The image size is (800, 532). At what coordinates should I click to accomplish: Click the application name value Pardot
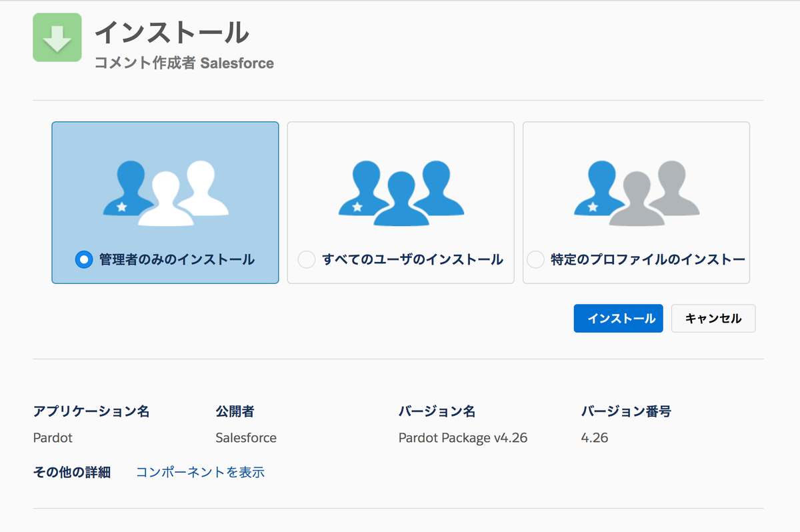pyautogui.click(x=53, y=438)
